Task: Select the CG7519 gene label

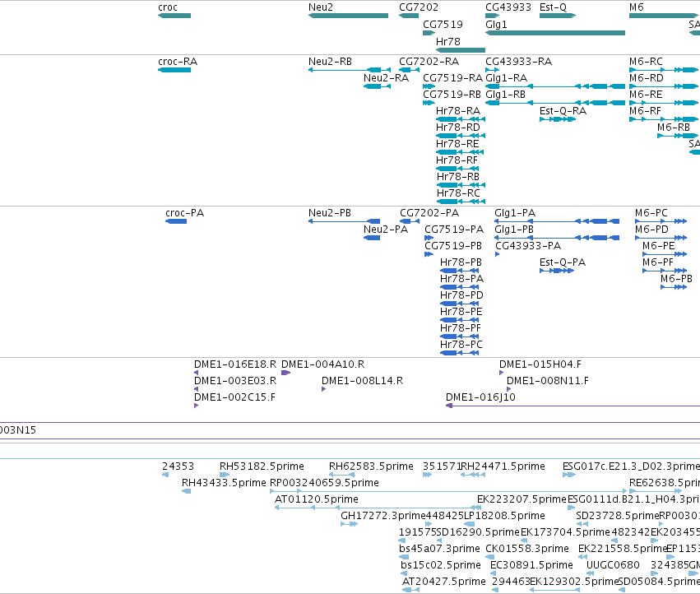Action: [443, 24]
